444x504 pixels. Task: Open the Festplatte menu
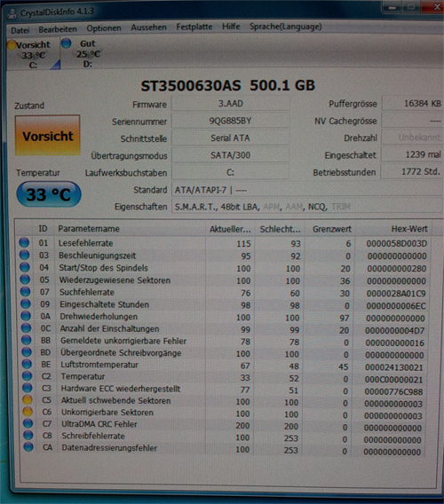coord(194,27)
